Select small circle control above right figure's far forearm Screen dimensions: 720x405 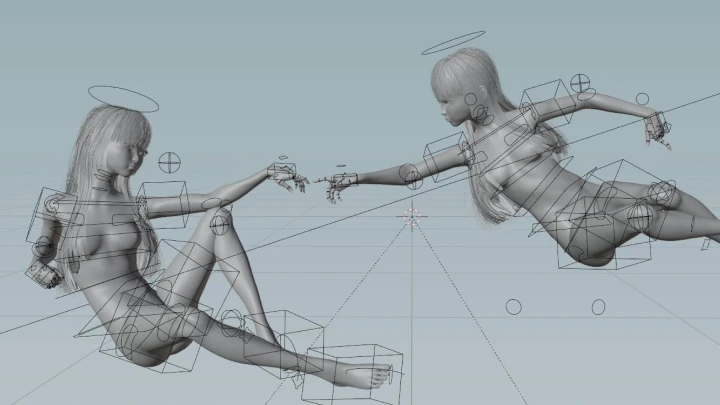tap(642, 99)
